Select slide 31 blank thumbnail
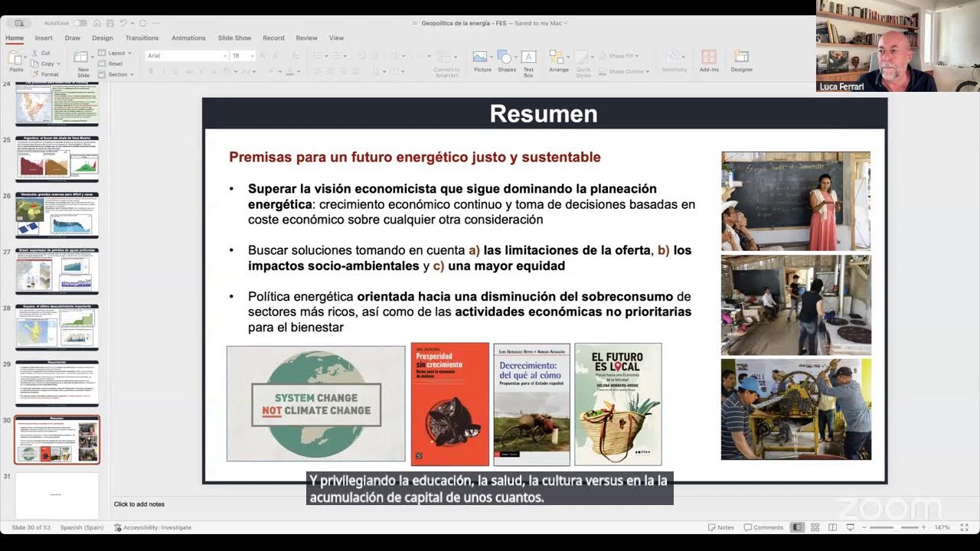The image size is (980, 551). pyautogui.click(x=57, y=495)
